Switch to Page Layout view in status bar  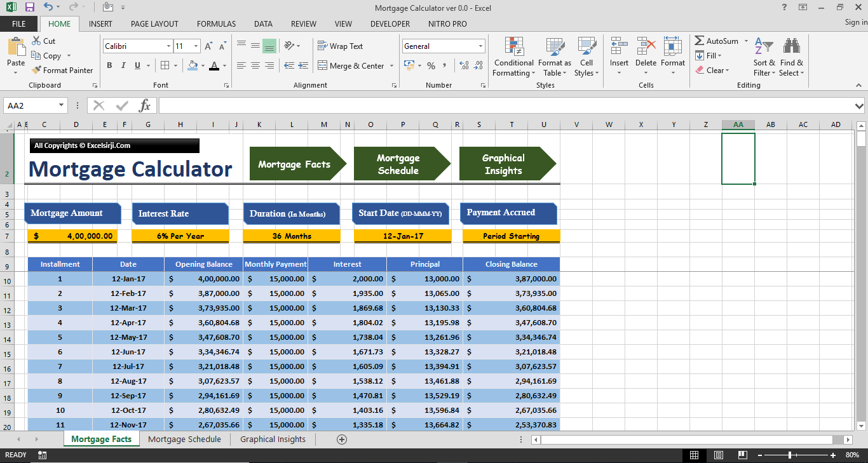tap(719, 455)
